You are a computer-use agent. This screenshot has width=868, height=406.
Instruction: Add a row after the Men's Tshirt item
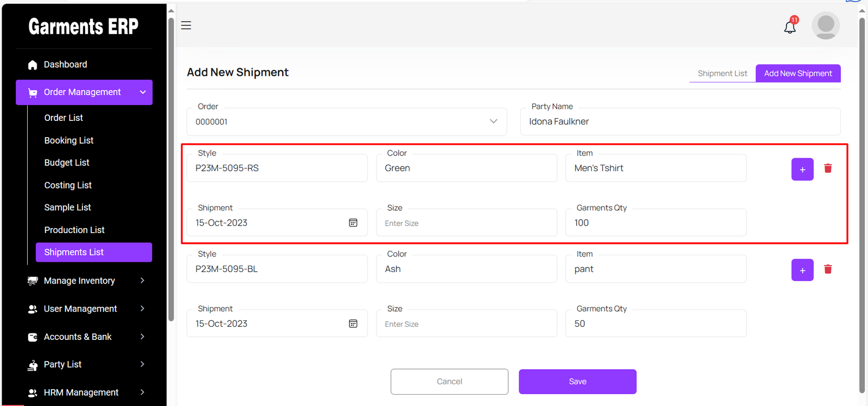pos(802,170)
